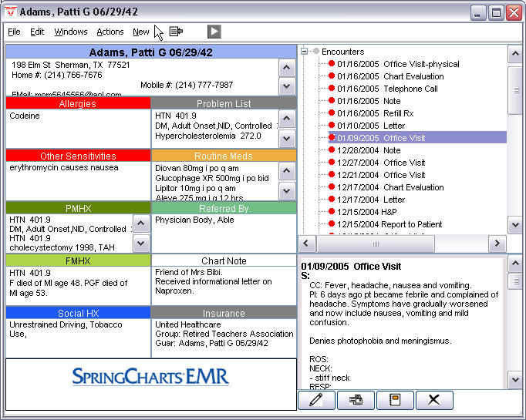Click the FMHX header

(78, 260)
